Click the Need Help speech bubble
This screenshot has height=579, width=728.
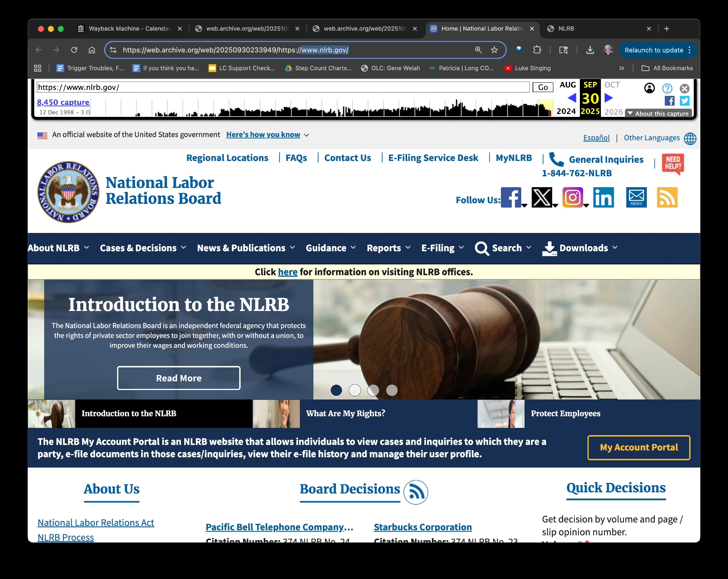pyautogui.click(x=673, y=164)
